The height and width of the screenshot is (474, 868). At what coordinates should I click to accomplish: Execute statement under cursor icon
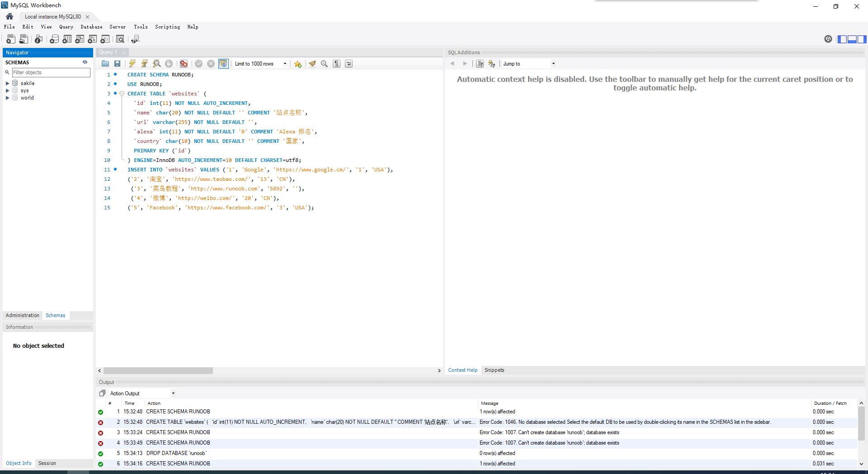[x=145, y=64]
